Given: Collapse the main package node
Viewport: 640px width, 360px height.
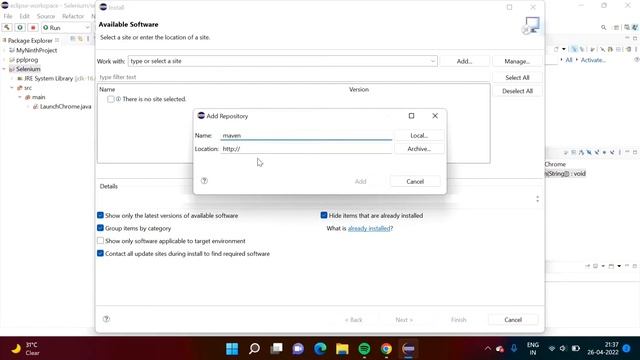Looking at the screenshot, I should (20, 97).
